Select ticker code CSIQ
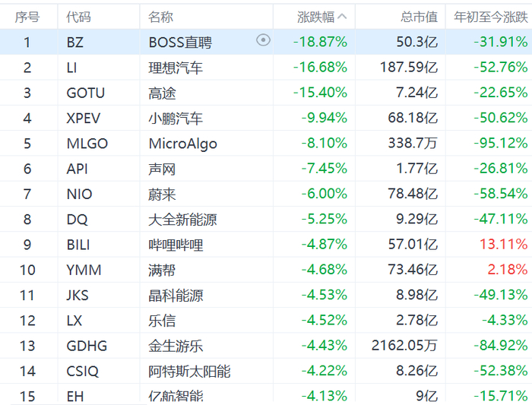 82,372
